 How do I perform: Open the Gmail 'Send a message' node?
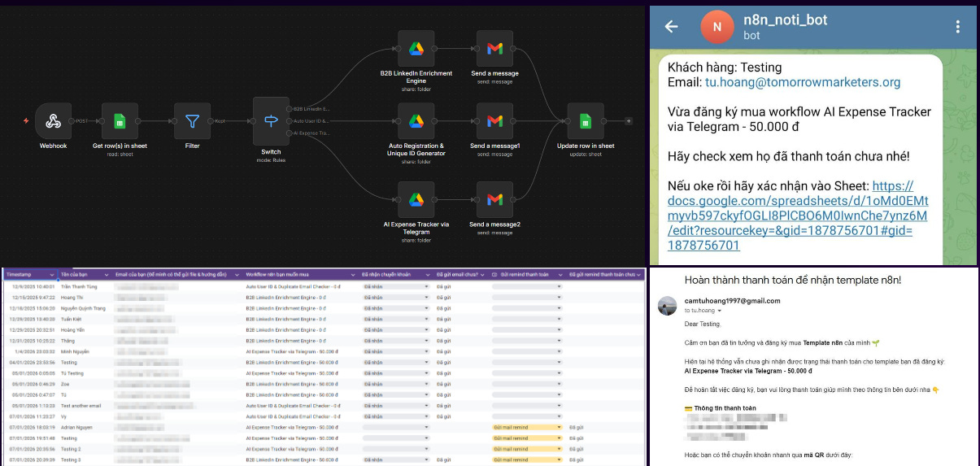494,49
